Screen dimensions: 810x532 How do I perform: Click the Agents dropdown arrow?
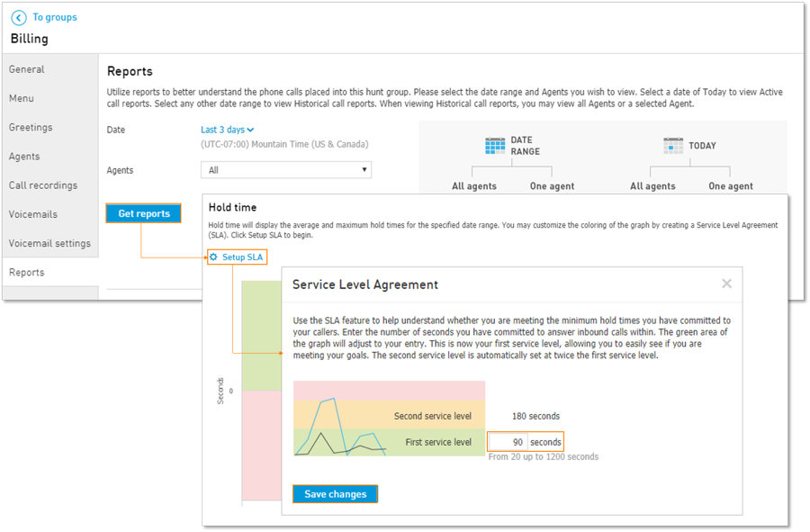point(364,170)
